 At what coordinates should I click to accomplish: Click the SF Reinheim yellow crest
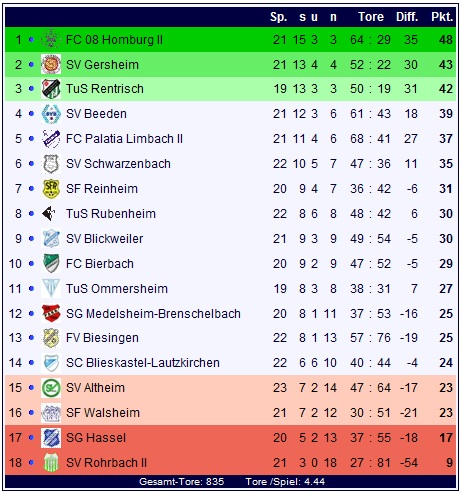(x=51, y=189)
